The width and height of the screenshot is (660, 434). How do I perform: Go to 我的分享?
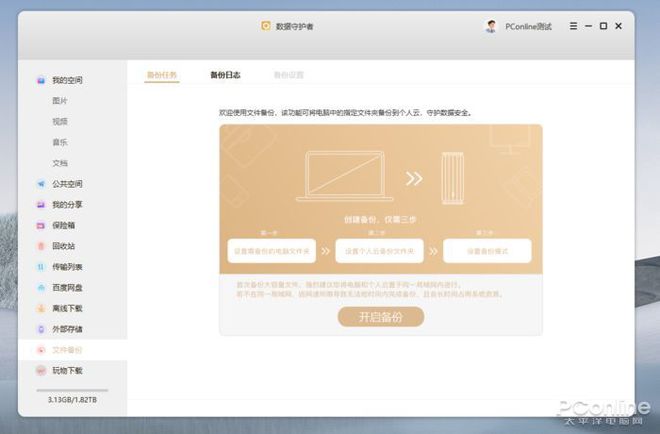[x=67, y=205]
